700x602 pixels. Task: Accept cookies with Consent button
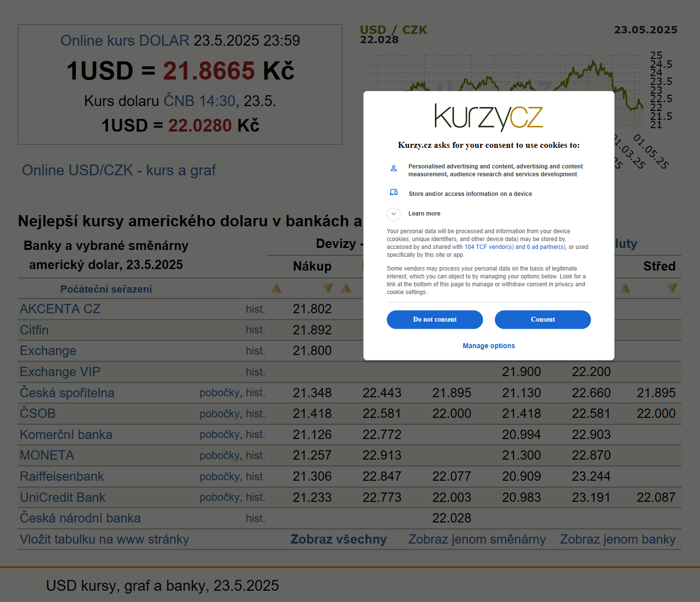543,320
